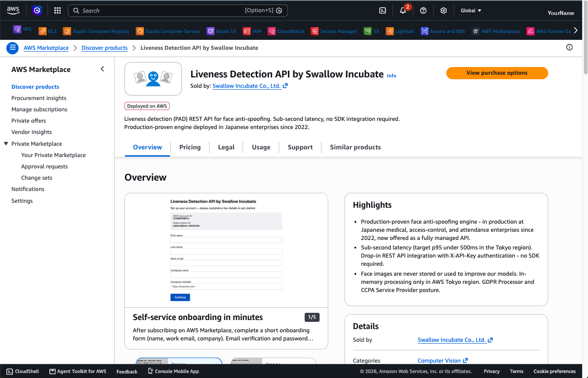
Task: Toggle the hamburger navigation menu button
Action: (13, 48)
